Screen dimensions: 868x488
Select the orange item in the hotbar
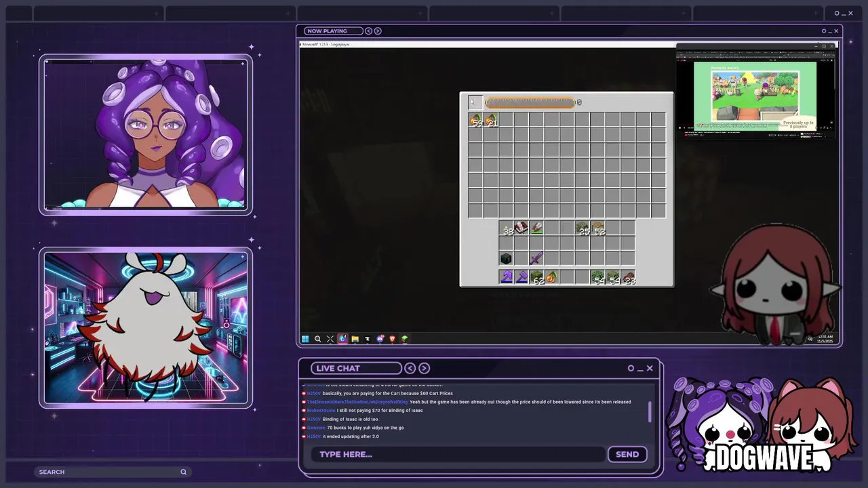pyautogui.click(x=552, y=277)
